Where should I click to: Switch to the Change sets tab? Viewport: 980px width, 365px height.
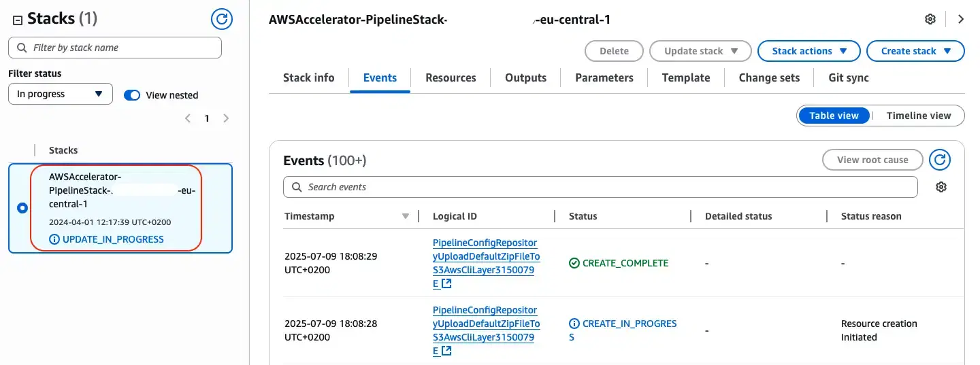pos(769,77)
